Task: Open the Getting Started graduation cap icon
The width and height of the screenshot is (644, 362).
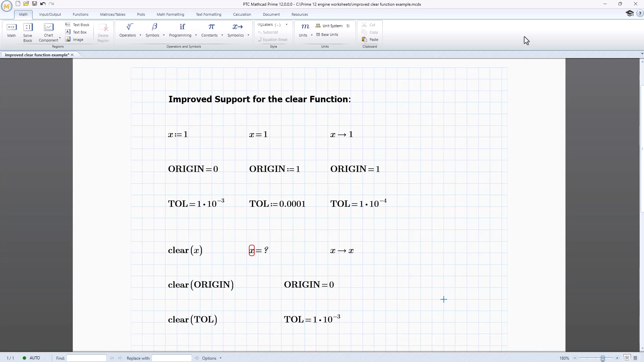Action: point(630,13)
